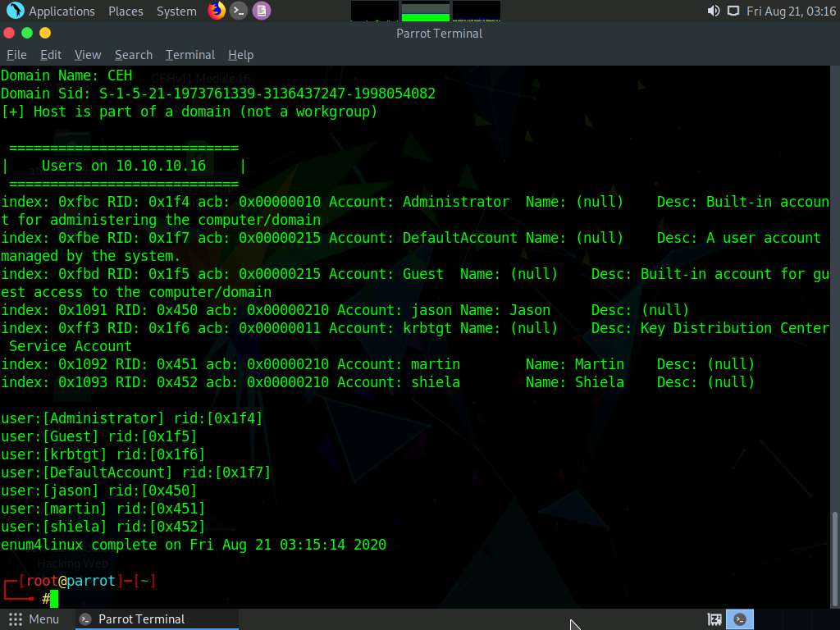This screenshot has width=840, height=630.
Task: Click the 'Account: Guest' entry
Action: (386, 274)
